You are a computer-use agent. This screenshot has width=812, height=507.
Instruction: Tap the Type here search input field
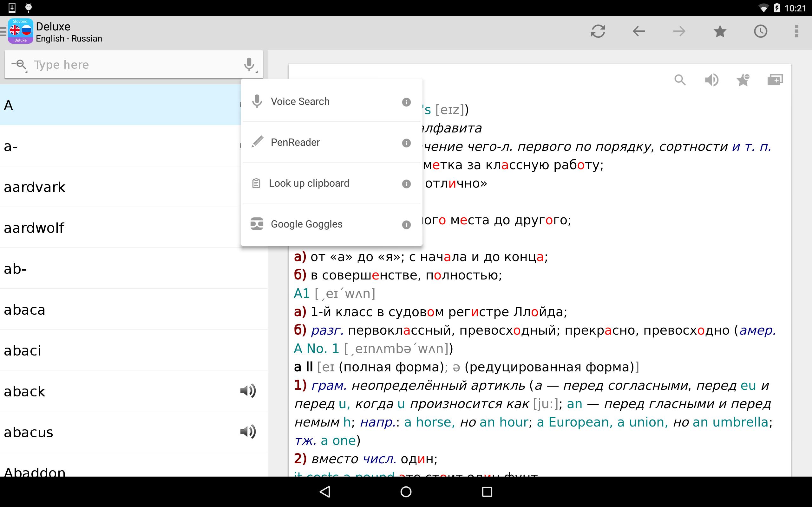coord(135,64)
